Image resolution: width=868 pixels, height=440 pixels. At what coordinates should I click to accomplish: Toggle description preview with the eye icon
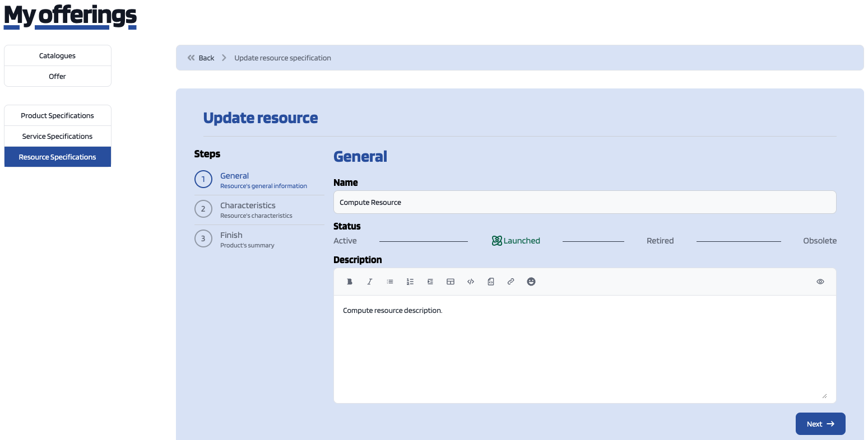tap(820, 282)
